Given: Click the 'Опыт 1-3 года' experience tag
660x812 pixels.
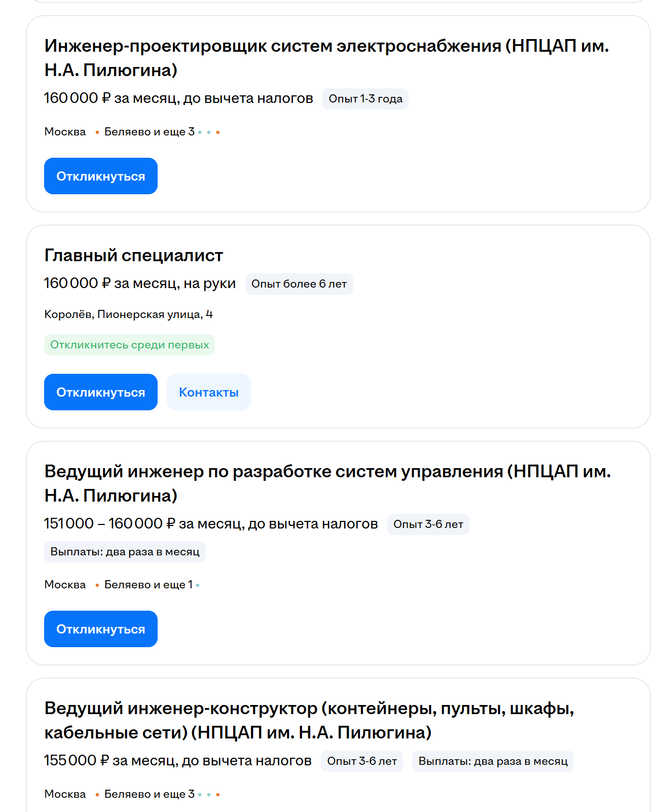Looking at the screenshot, I should pos(365,99).
